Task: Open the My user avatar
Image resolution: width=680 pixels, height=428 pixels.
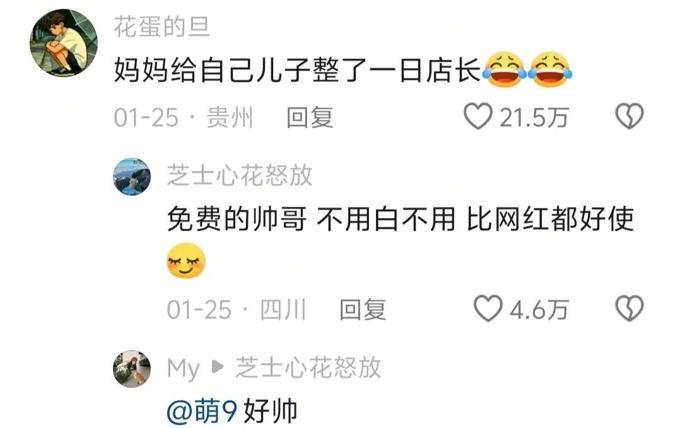Action: tap(132, 369)
